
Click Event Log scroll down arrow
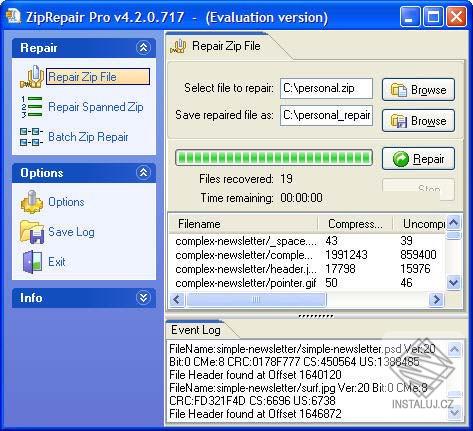coord(455,413)
